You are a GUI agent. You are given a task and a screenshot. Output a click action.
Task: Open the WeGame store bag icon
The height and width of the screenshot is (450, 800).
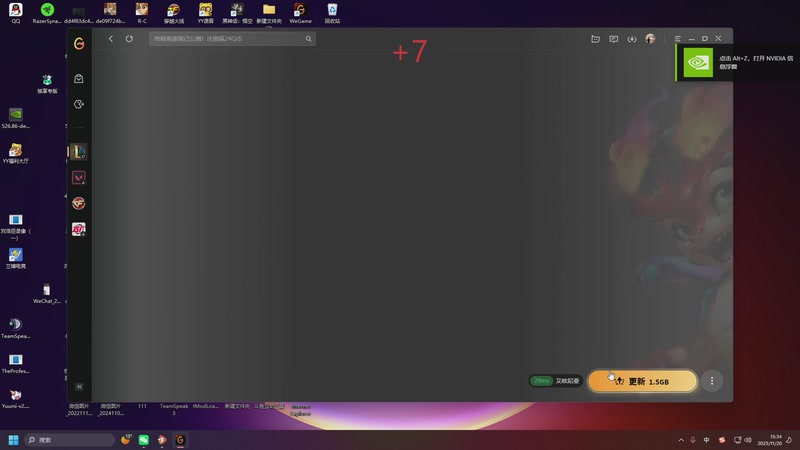click(79, 79)
